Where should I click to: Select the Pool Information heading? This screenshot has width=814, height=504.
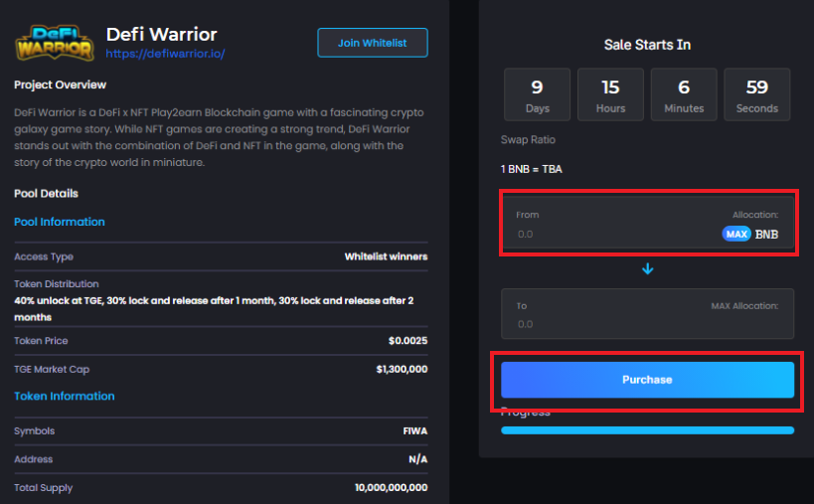(x=60, y=222)
